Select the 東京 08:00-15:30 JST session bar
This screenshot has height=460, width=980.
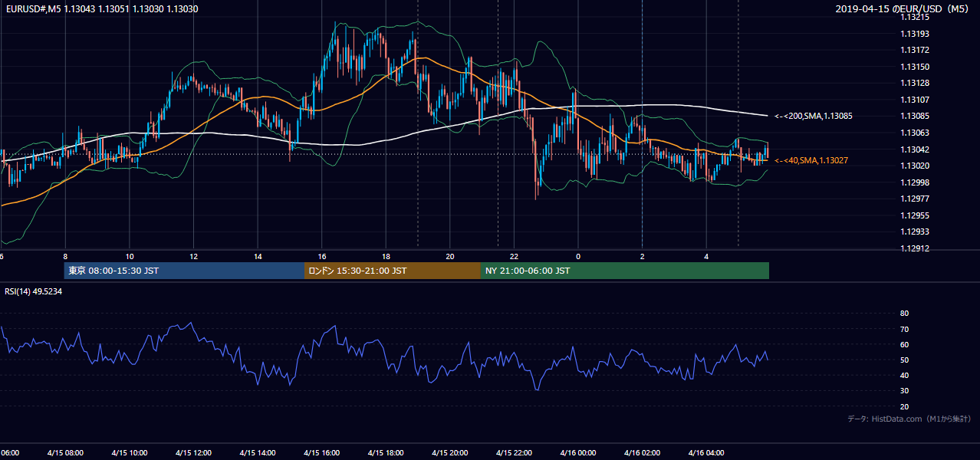184,271
